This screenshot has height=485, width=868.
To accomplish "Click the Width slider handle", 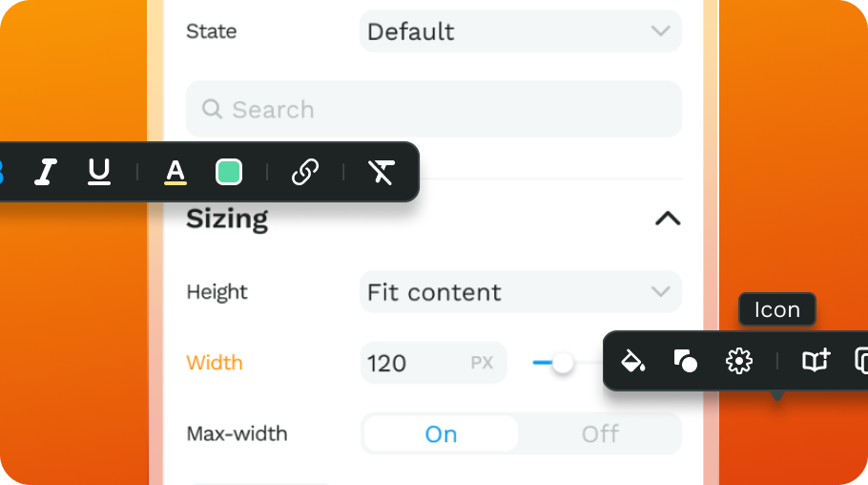I will click(563, 363).
